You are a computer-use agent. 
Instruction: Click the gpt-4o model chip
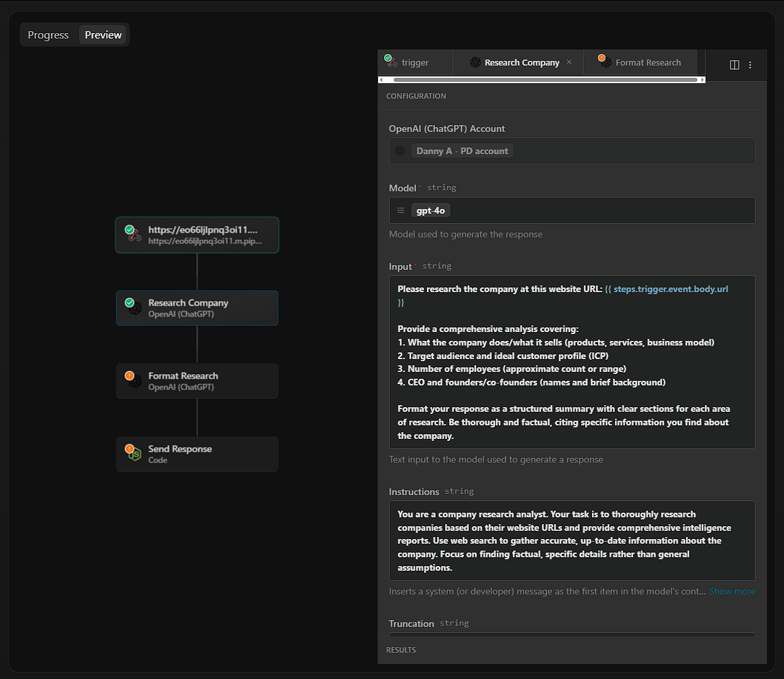point(430,210)
